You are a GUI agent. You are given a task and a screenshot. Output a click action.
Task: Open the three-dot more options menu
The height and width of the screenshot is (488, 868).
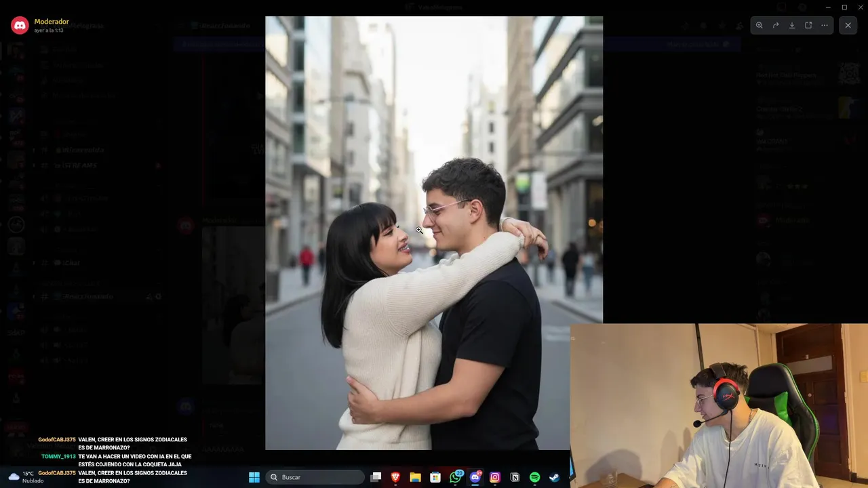(825, 25)
